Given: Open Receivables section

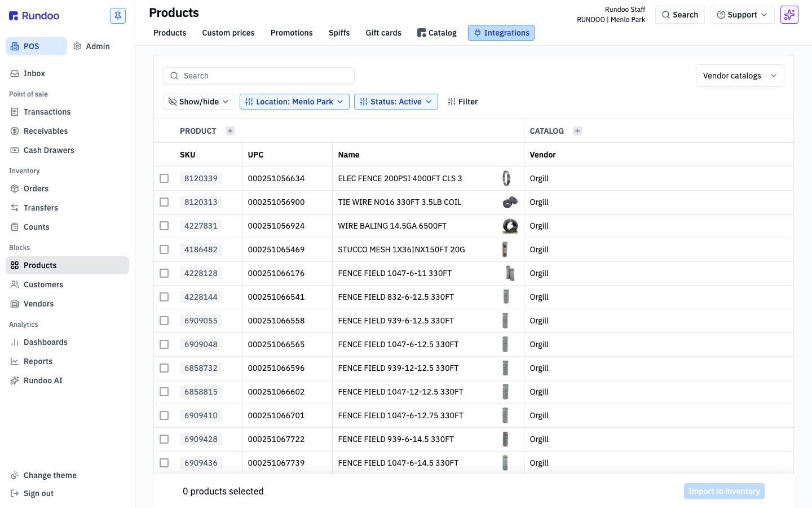Looking at the screenshot, I should click(67, 131).
